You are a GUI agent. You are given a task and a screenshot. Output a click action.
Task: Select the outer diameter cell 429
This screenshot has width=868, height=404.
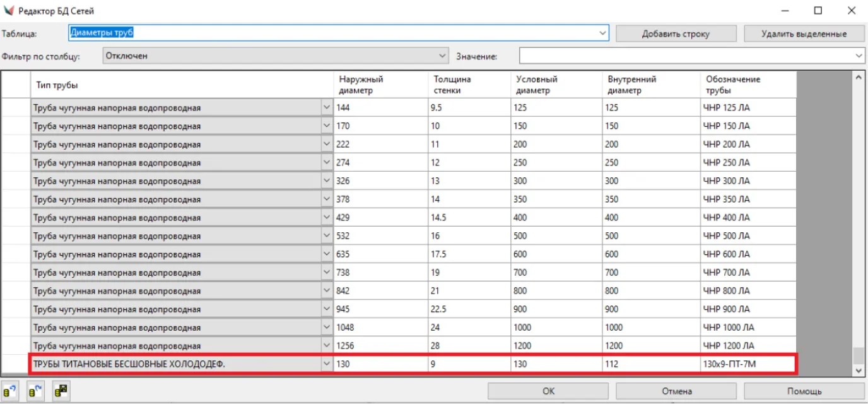coord(381,217)
